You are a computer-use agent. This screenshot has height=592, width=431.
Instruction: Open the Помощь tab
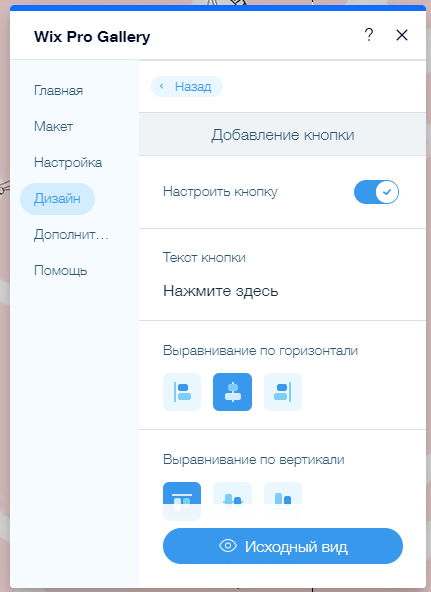pos(60,271)
